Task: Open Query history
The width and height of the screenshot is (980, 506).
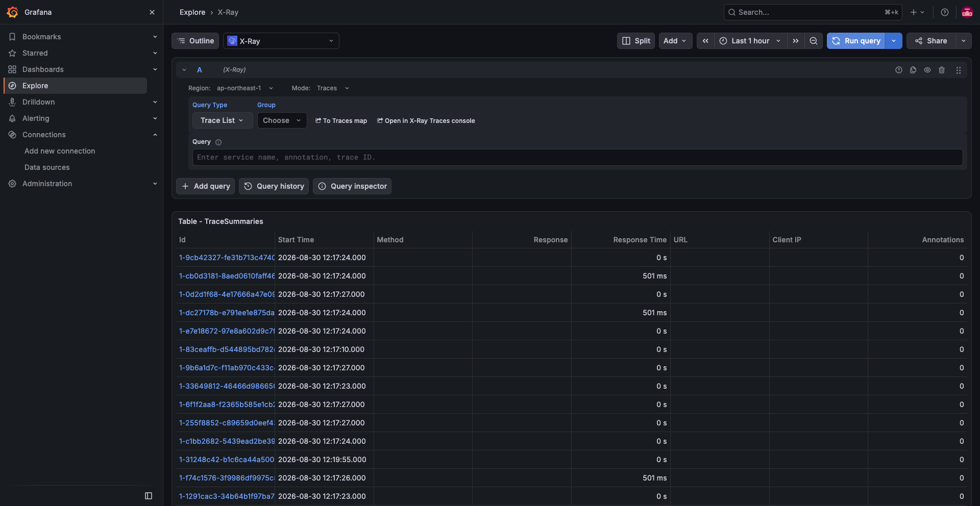Action: (x=274, y=186)
